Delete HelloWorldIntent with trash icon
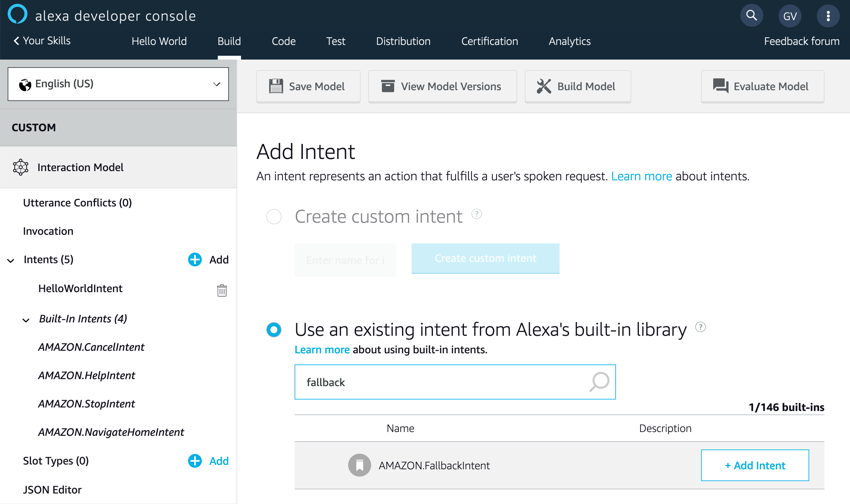Screen dimensions: 850x504 click(x=222, y=290)
